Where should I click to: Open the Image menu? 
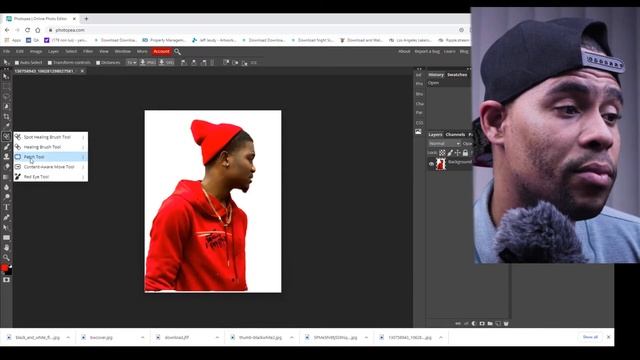(x=36, y=51)
